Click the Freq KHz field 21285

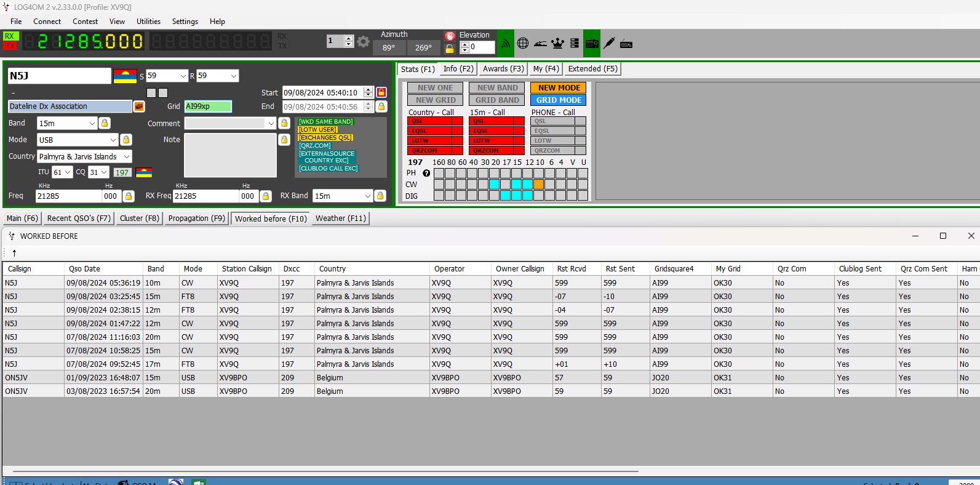68,196
